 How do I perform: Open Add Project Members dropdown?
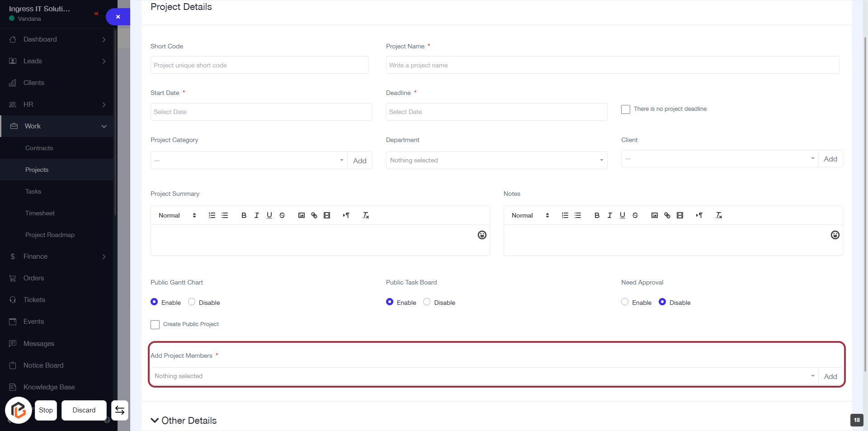pyautogui.click(x=484, y=376)
